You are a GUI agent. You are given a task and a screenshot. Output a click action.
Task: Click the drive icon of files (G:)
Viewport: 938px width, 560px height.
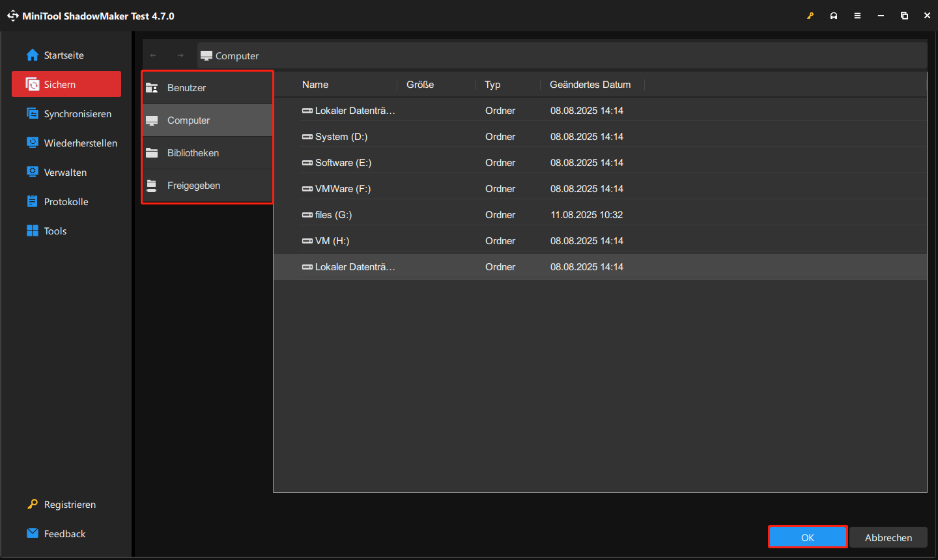coord(307,215)
